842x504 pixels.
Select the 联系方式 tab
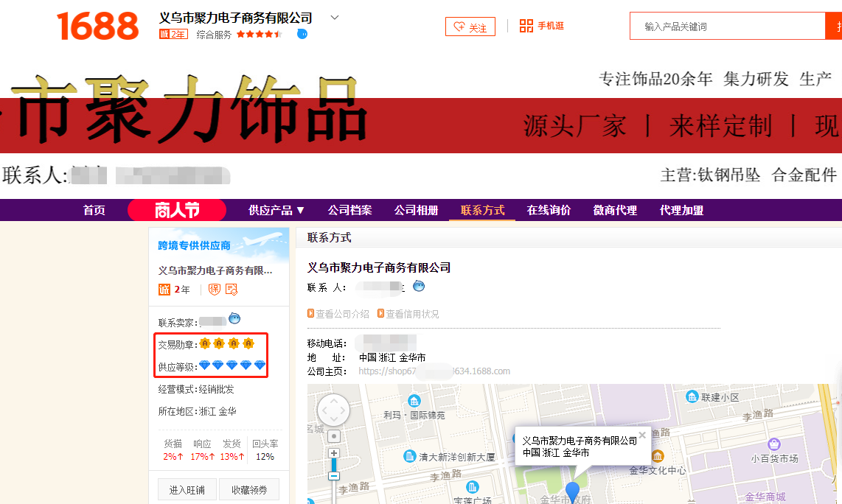coord(482,211)
